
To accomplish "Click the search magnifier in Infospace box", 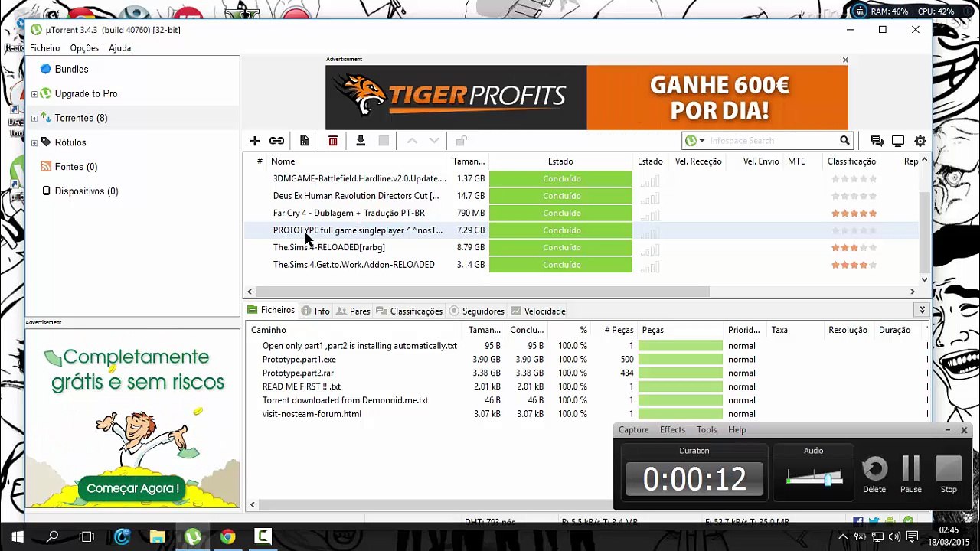I will click(844, 141).
